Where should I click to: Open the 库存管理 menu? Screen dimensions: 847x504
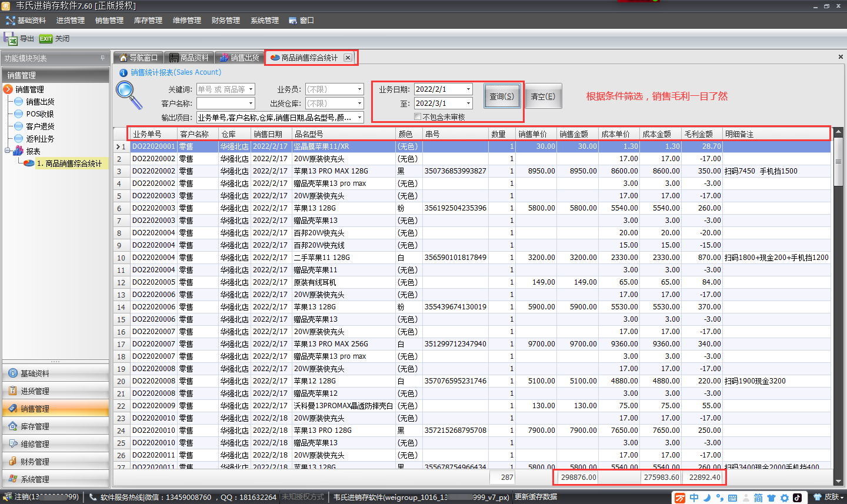click(148, 21)
